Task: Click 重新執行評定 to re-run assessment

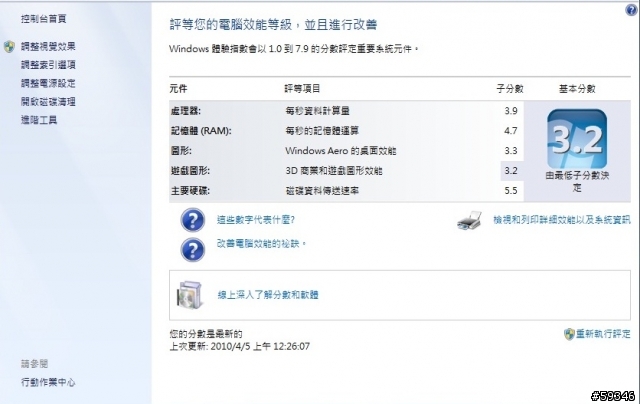Action: pos(603,334)
